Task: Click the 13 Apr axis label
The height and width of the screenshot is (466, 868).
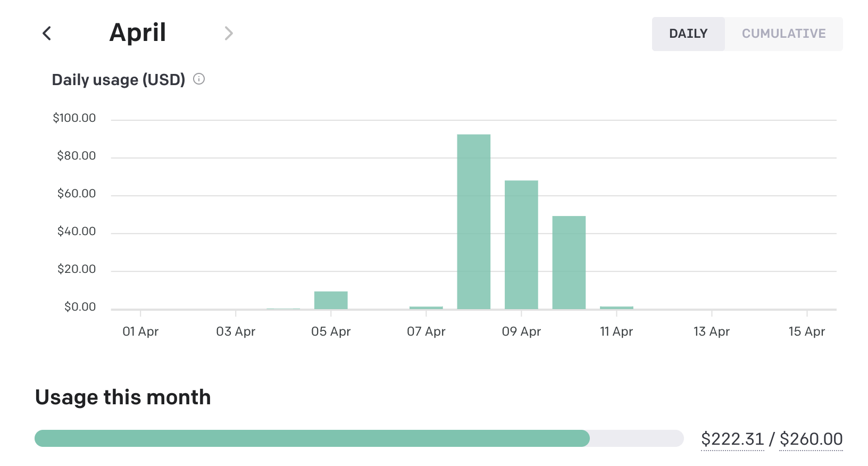Action: pyautogui.click(x=711, y=331)
